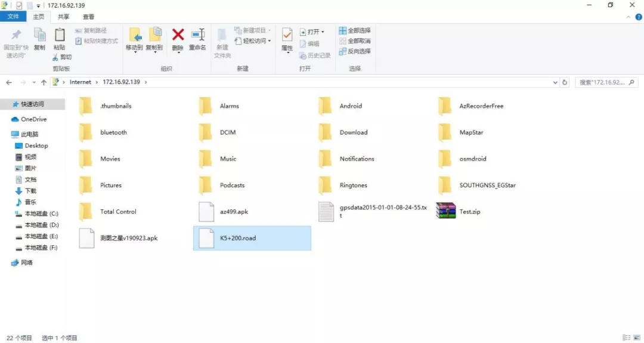Click Invert selection in ribbon
The height and width of the screenshot is (343, 644).
(355, 51)
